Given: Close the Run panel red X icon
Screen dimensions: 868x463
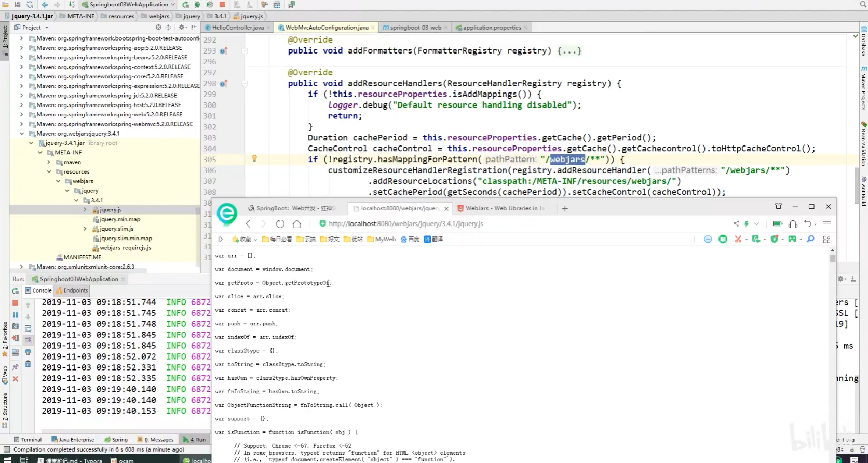Looking at the screenshot, I should tap(15, 379).
